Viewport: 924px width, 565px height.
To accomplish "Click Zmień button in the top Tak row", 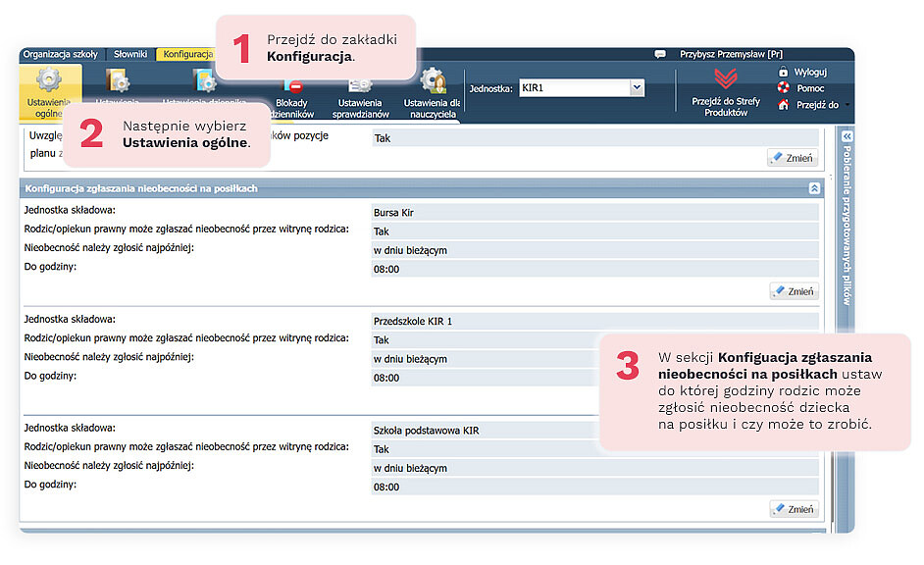I will coord(793,158).
